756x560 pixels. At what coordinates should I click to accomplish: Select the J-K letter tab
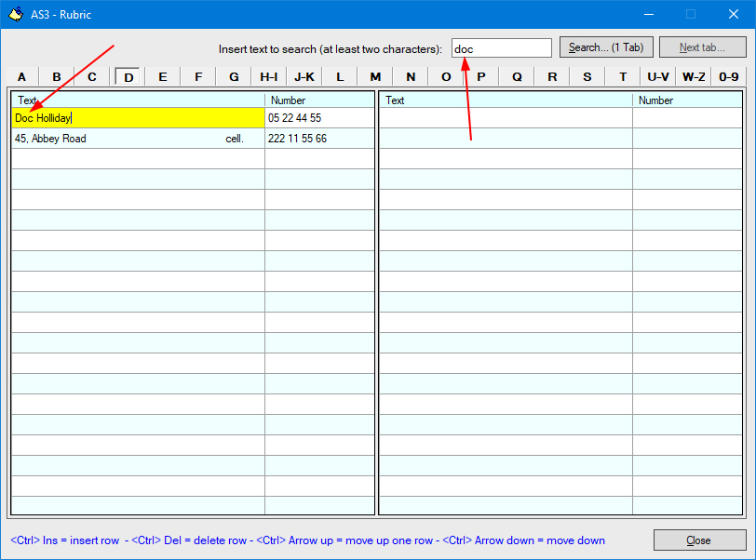tap(304, 76)
